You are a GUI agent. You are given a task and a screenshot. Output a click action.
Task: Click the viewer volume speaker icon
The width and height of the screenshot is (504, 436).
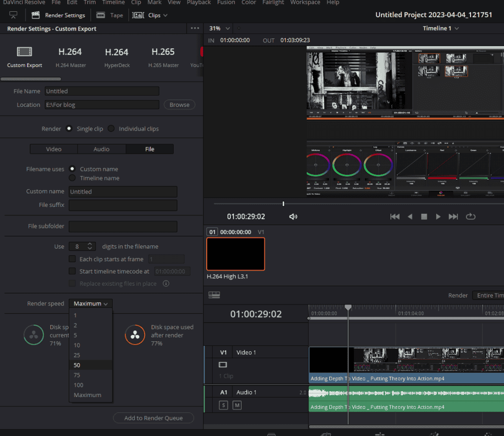click(293, 217)
